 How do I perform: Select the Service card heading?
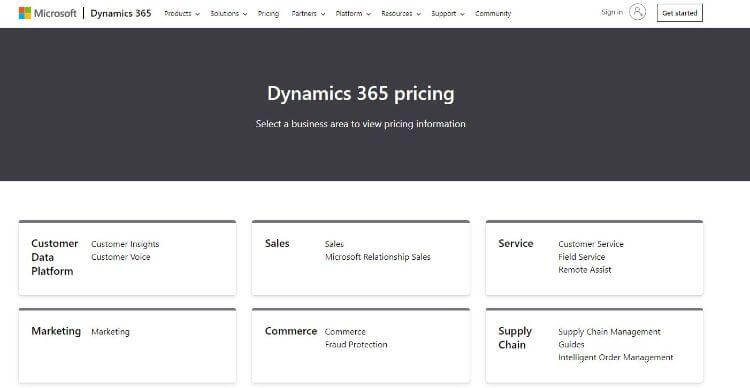tap(516, 243)
